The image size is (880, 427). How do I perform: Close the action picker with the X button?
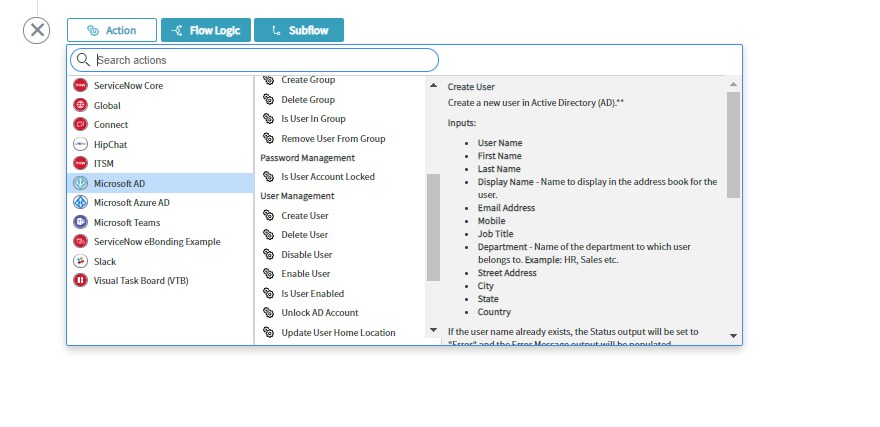(36, 30)
